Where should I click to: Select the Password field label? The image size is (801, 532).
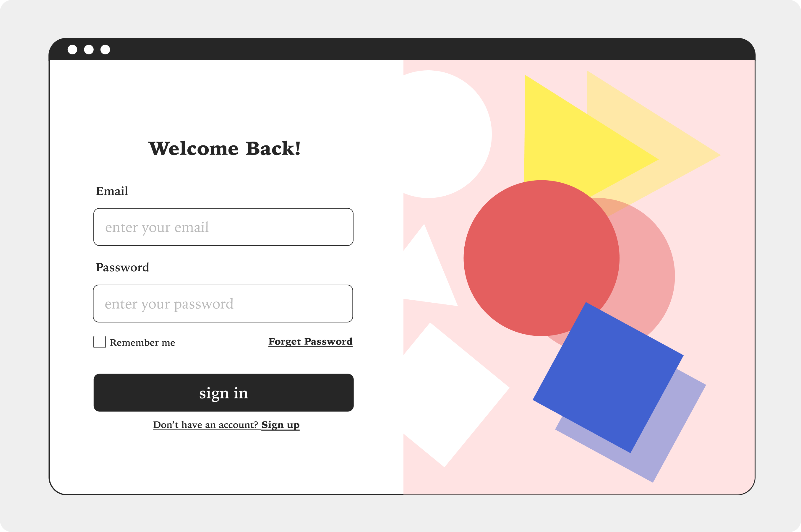122,267
